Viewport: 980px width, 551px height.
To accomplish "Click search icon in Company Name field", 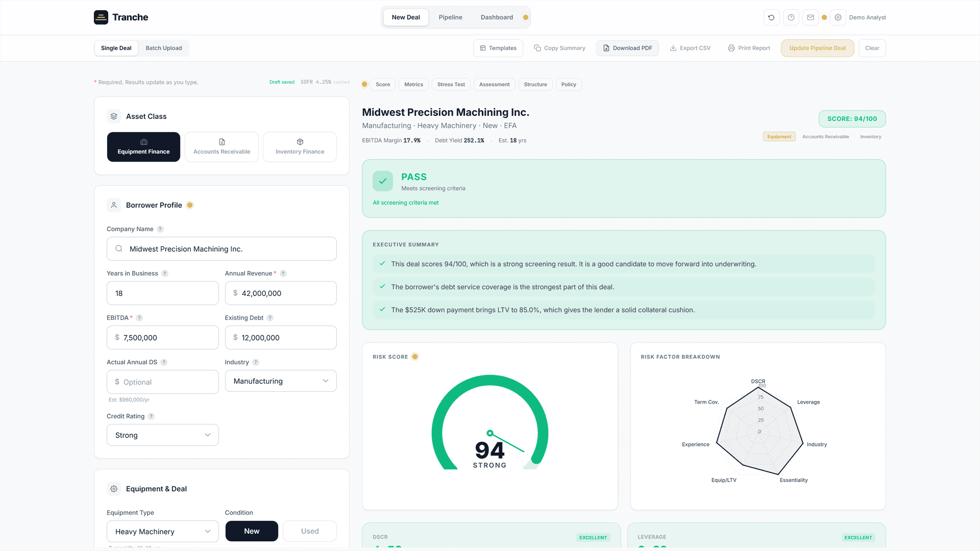I will [x=119, y=248].
